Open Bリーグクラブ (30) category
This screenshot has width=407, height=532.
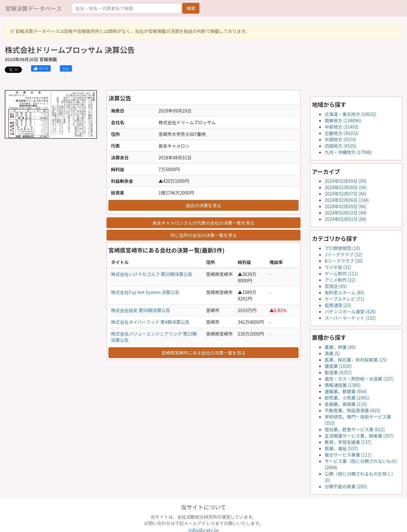click(x=344, y=261)
